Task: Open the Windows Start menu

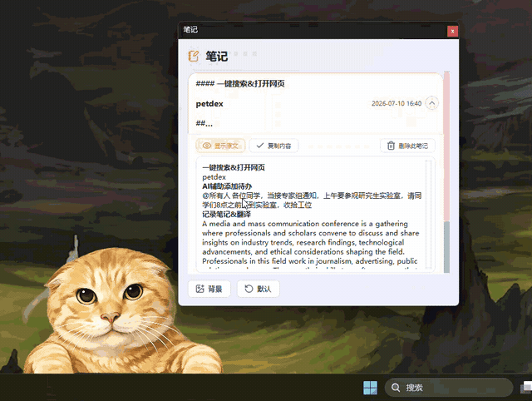Action: click(x=370, y=388)
